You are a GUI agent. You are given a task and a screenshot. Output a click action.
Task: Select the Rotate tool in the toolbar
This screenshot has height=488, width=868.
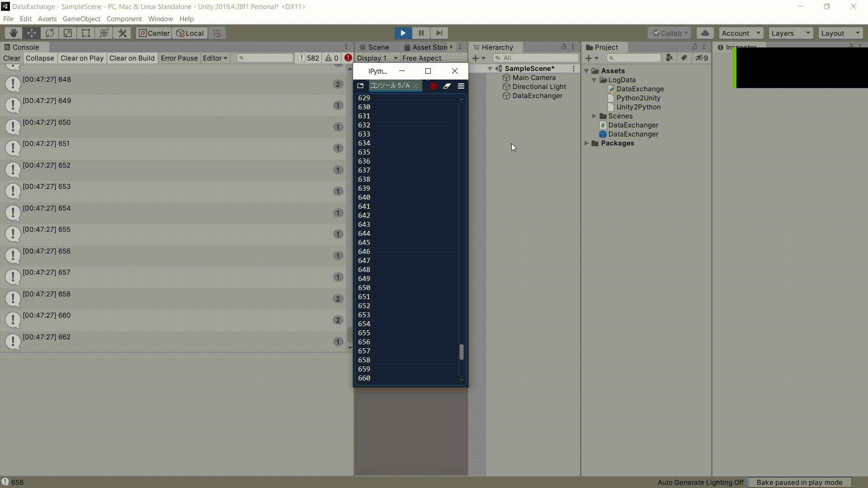(49, 33)
